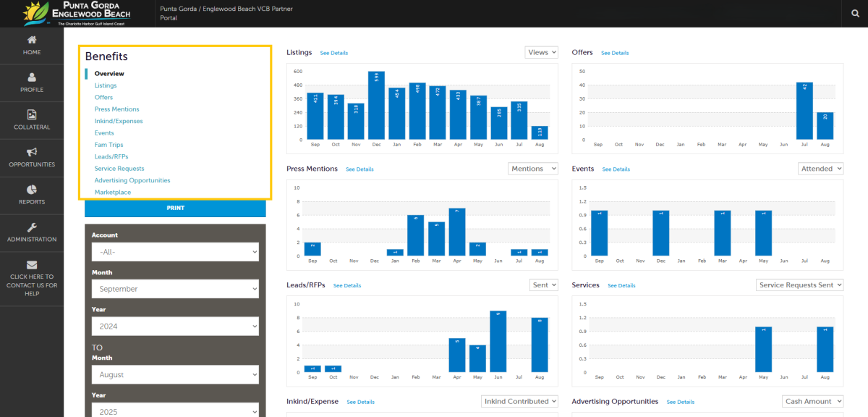
Task: Open the Events Attended dropdown
Action: click(x=821, y=169)
